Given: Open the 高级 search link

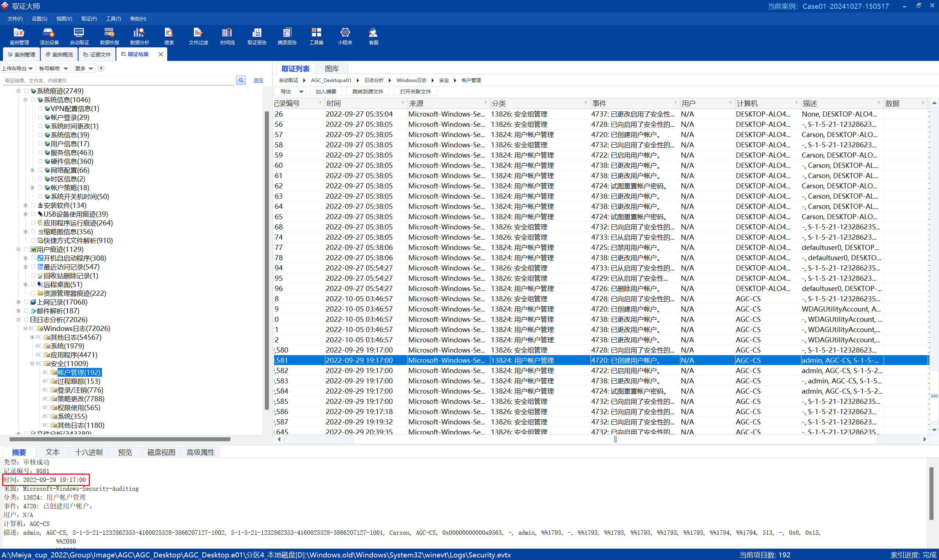Looking at the screenshot, I should coord(258,80).
